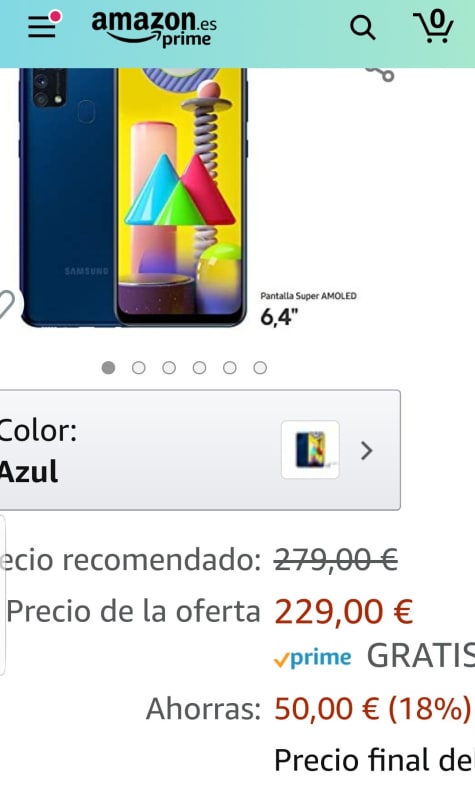Tap the prime badge logo
This screenshot has height=794, width=475.
pyautogui.click(x=312, y=658)
